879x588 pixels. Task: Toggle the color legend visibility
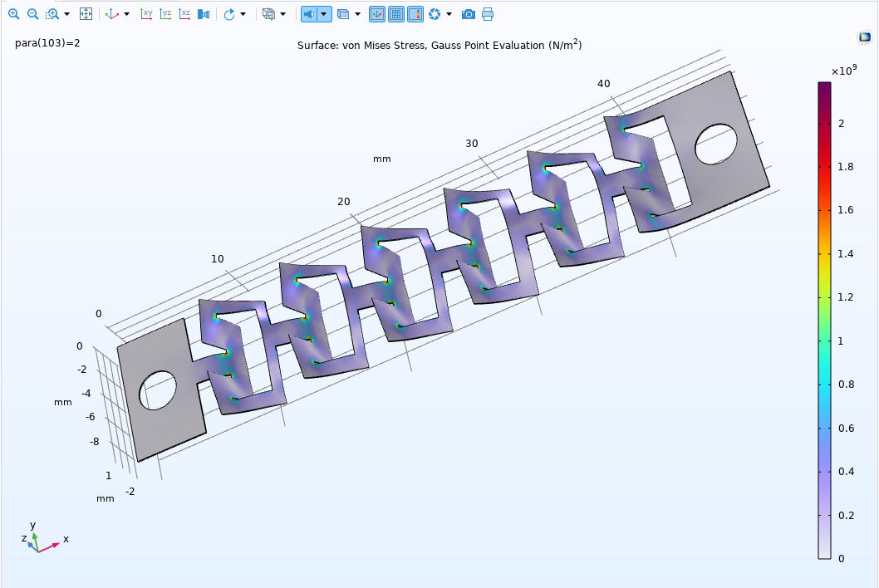417,13
